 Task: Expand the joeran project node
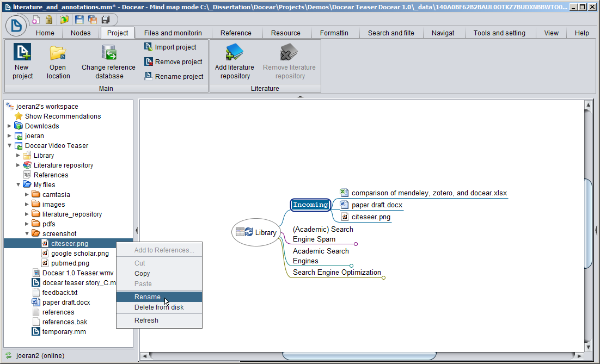(x=9, y=135)
